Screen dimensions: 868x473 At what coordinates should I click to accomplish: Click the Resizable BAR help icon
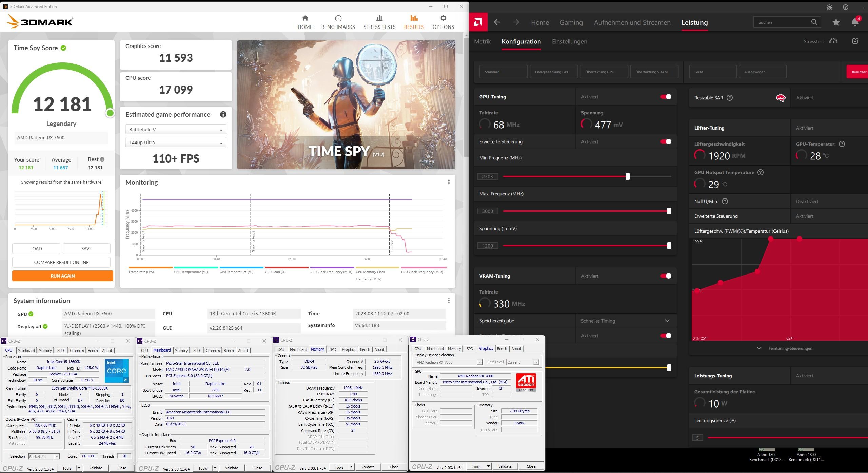tap(730, 98)
